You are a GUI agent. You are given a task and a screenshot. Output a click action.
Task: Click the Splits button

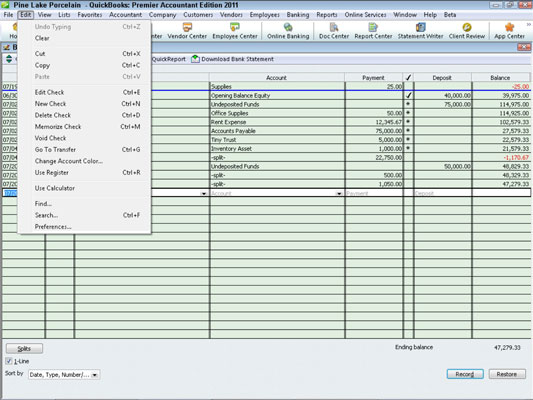(24, 349)
